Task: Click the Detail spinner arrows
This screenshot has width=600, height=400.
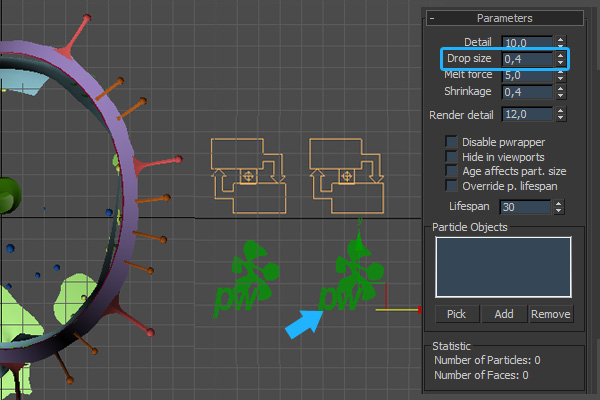Action: tap(561, 43)
